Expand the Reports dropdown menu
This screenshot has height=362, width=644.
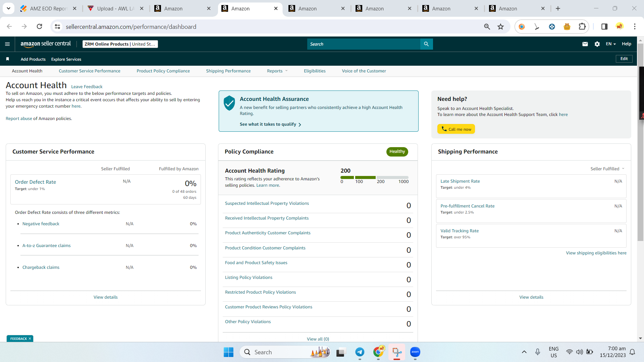tap(277, 71)
